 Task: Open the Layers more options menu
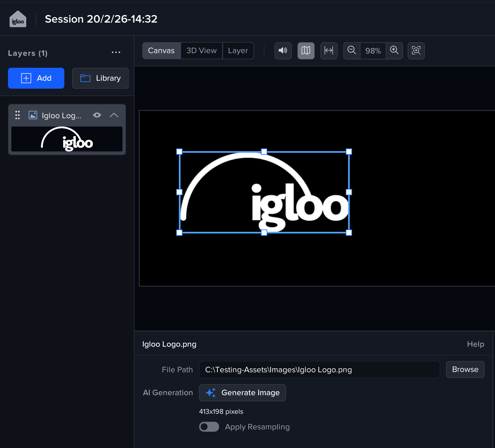coord(116,52)
